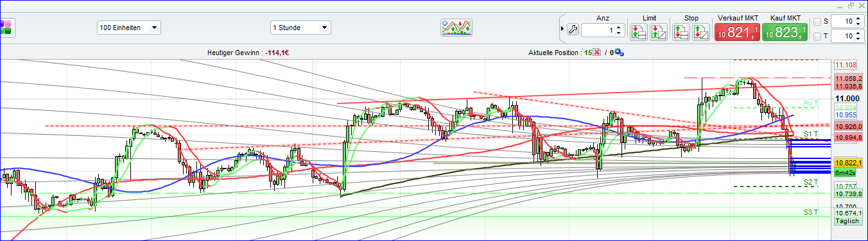Click the blue 10.955 price label
The image size is (868, 241).
coord(846,115)
